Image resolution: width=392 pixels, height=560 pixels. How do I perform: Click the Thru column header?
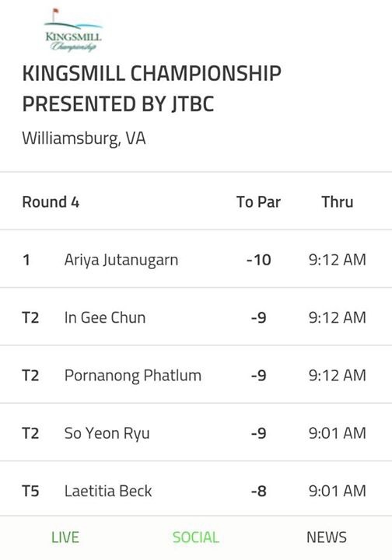pos(338,201)
